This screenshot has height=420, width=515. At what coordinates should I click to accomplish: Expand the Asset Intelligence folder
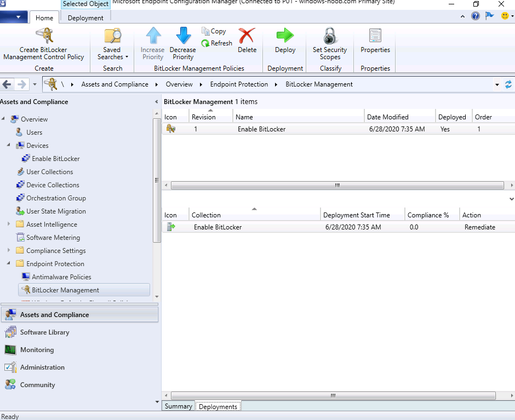(x=9, y=223)
